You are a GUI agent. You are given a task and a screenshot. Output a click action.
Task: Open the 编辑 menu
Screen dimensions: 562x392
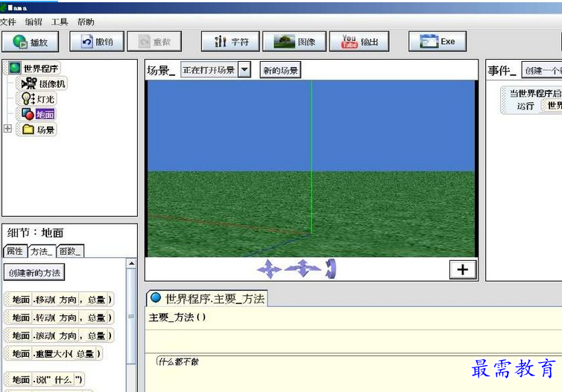point(34,22)
